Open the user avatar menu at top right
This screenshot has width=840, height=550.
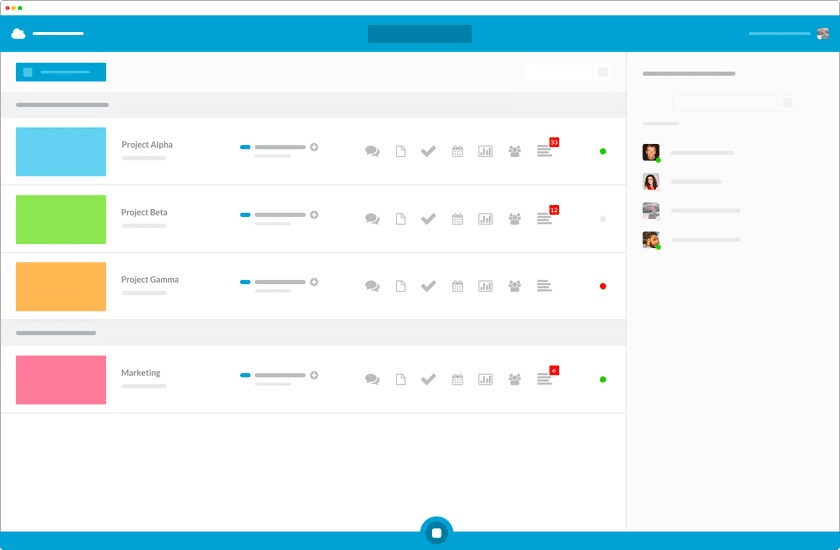click(822, 34)
